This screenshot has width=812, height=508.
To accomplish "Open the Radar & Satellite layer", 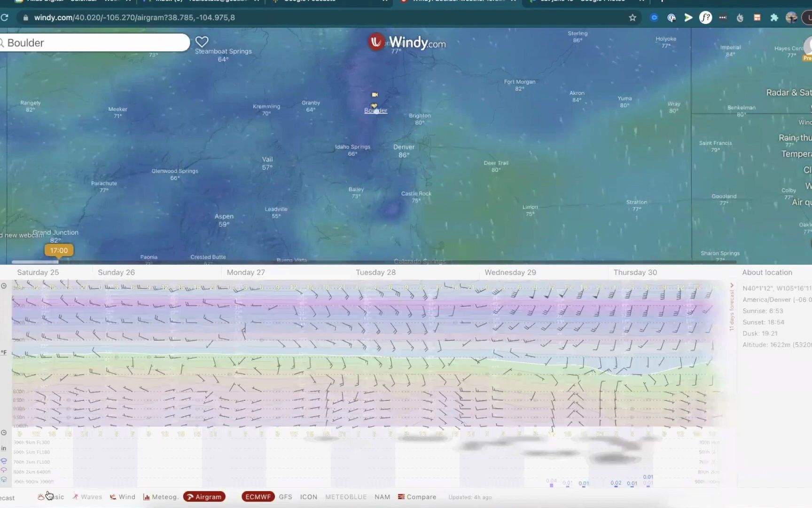I will (x=789, y=93).
